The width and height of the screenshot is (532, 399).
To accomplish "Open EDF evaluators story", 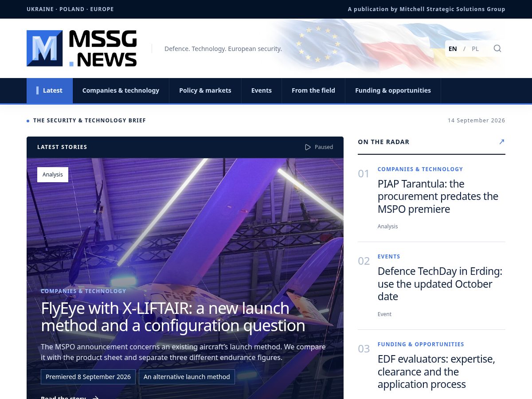I will (x=436, y=372).
